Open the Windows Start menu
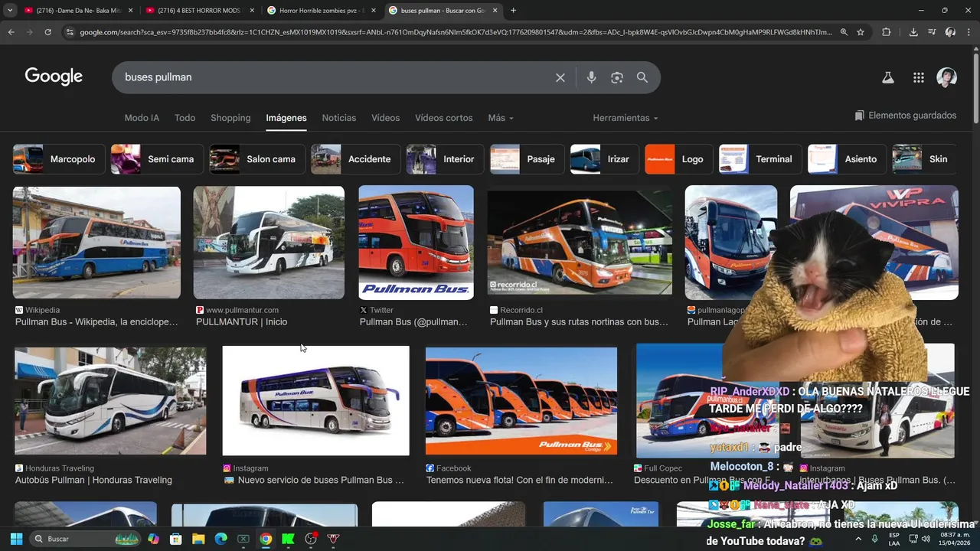 coord(16,539)
